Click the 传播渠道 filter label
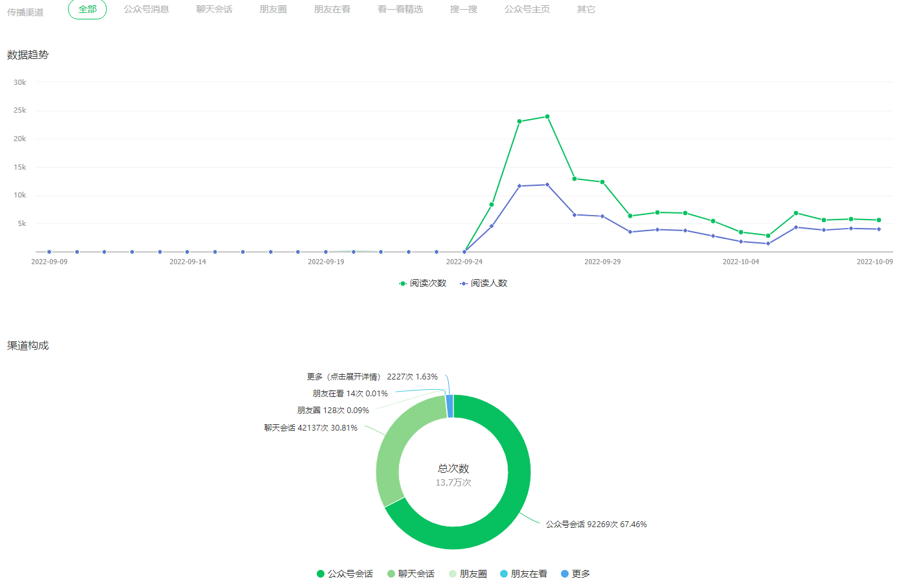899x588 pixels. pos(25,12)
